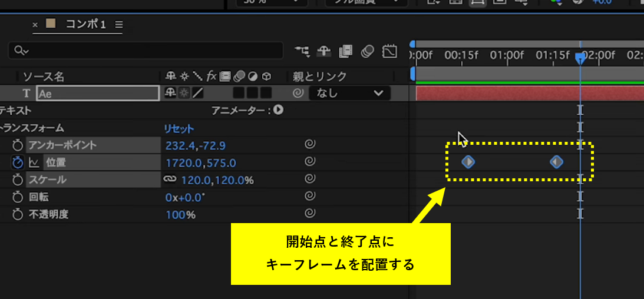
Task: Enable 3D layer switch on layer Ae
Action: [266, 93]
